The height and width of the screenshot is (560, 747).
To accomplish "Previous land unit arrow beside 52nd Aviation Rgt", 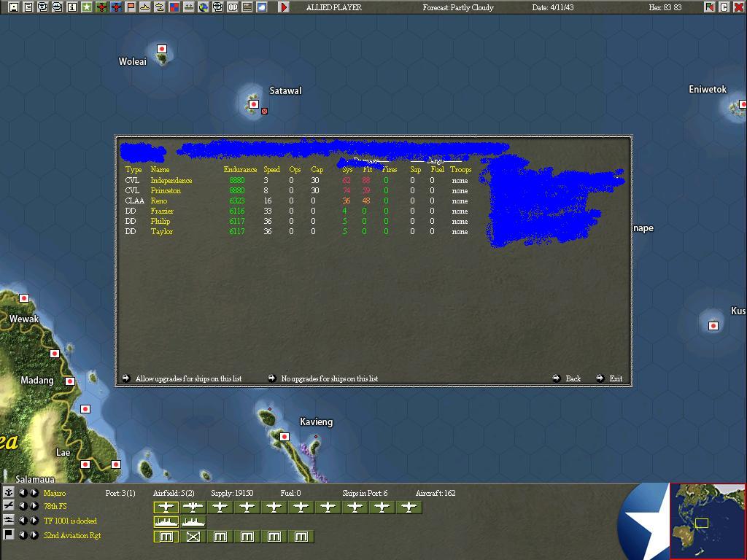I will click(x=23, y=534).
